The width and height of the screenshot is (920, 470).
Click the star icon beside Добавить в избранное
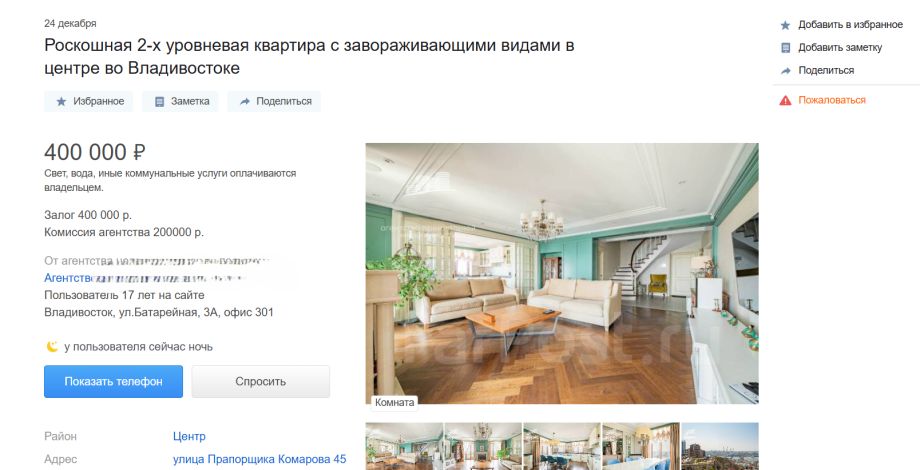(786, 25)
